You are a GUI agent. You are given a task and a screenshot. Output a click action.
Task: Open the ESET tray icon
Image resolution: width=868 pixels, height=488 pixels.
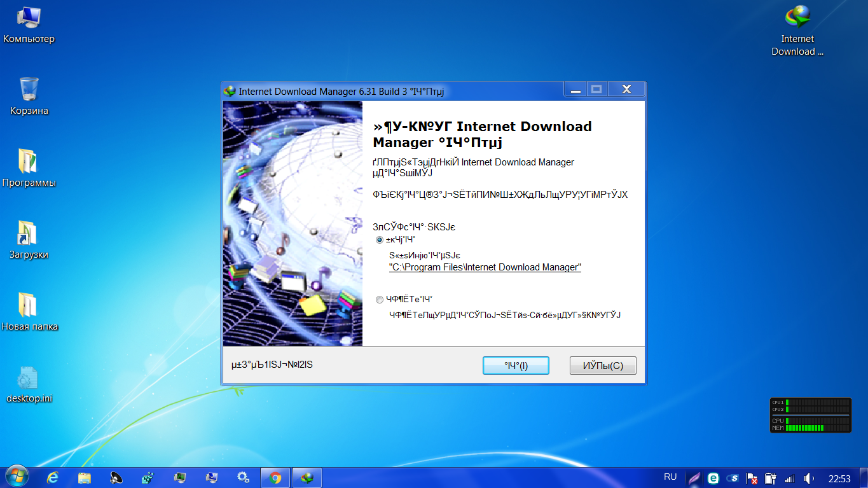(x=713, y=478)
